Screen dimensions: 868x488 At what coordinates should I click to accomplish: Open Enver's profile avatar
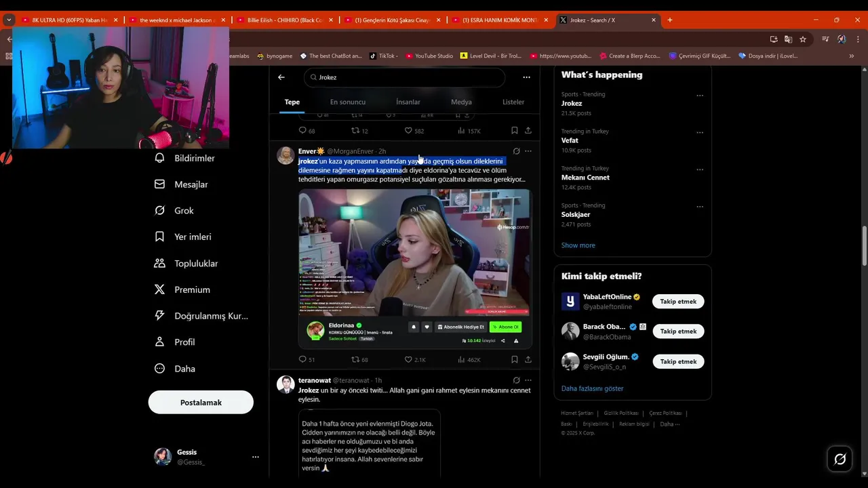(x=285, y=155)
